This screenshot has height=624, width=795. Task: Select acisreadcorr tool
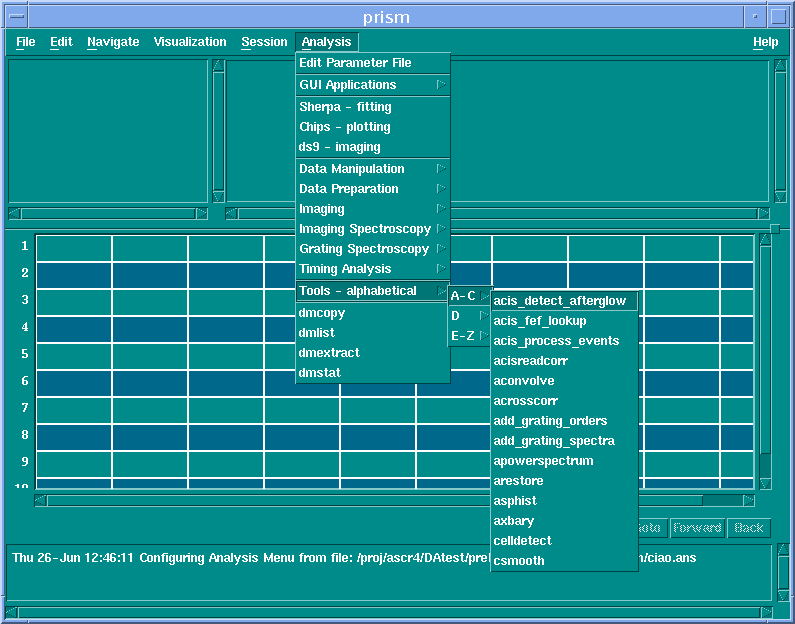(x=564, y=361)
